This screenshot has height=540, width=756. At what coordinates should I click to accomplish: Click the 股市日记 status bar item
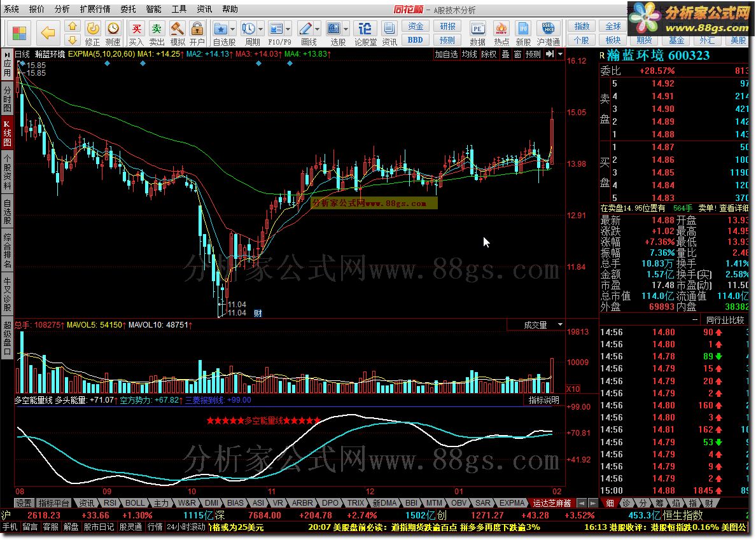(99, 527)
